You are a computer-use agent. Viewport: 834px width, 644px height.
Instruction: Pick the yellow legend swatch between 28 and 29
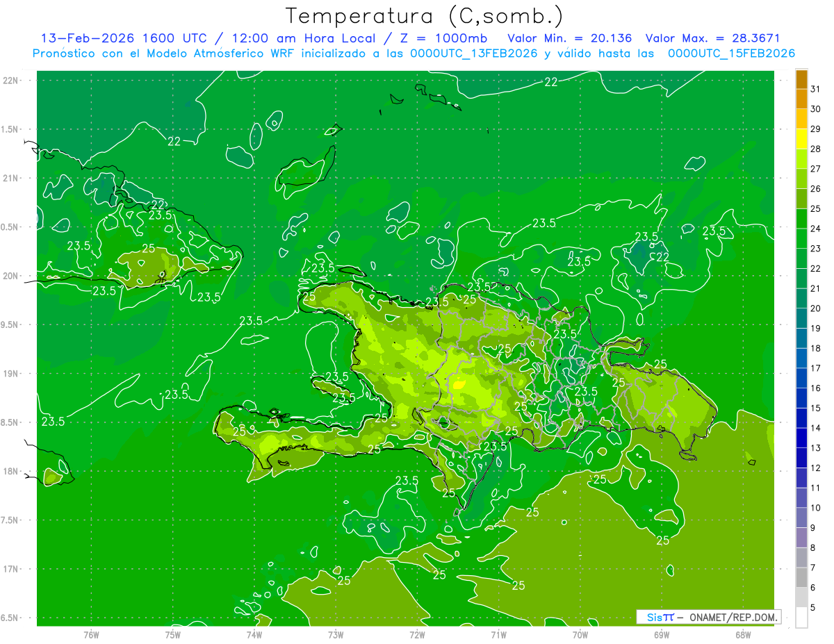(x=801, y=139)
